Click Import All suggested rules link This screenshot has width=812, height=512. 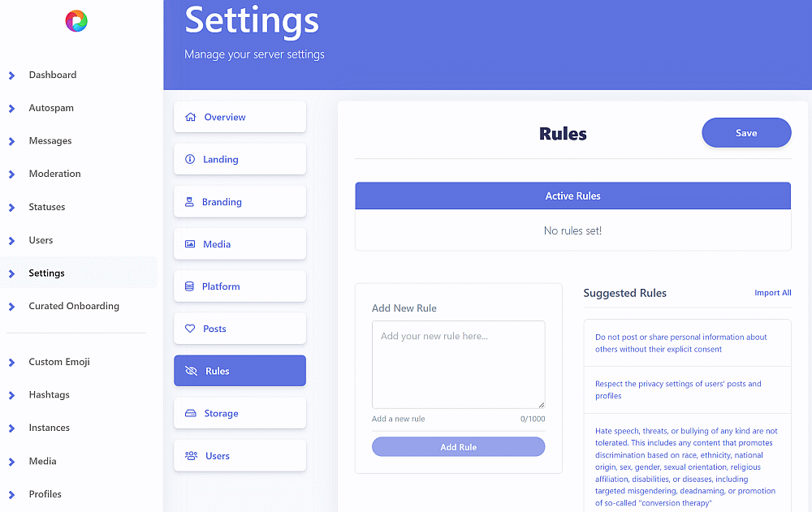(772, 293)
